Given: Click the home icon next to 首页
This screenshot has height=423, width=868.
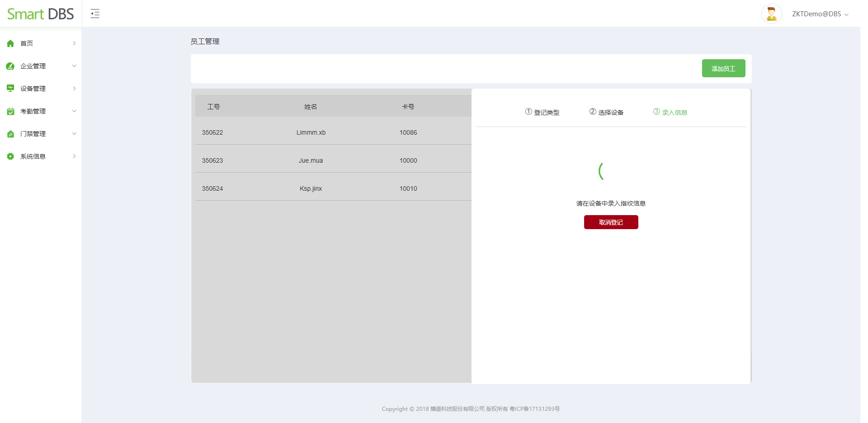Looking at the screenshot, I should tap(10, 43).
